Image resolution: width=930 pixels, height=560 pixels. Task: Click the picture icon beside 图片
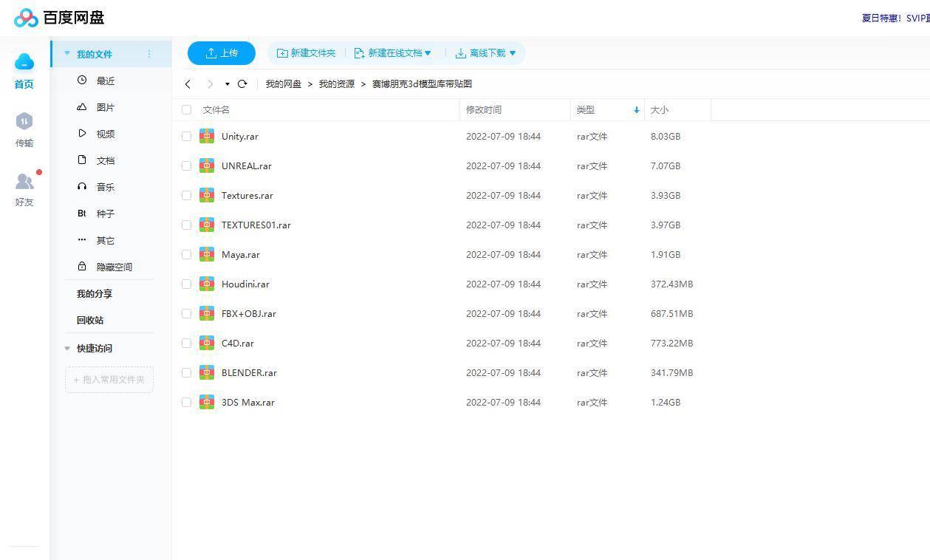tap(82, 107)
